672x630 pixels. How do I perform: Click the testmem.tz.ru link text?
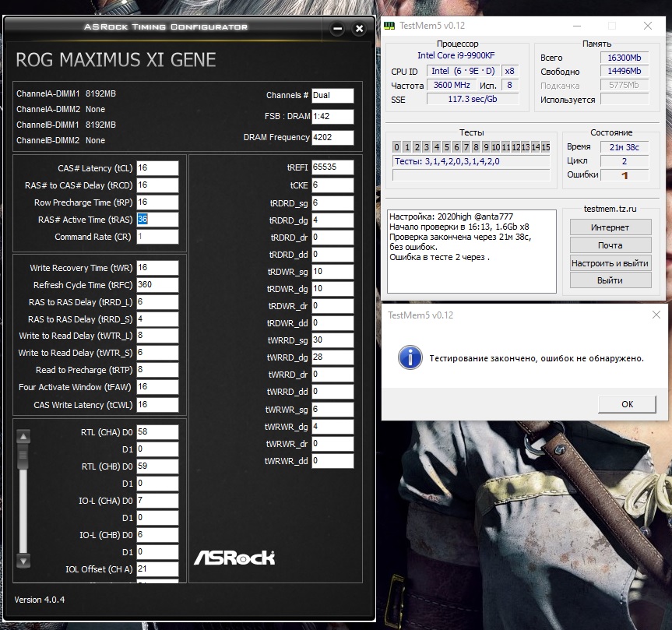tap(610, 209)
